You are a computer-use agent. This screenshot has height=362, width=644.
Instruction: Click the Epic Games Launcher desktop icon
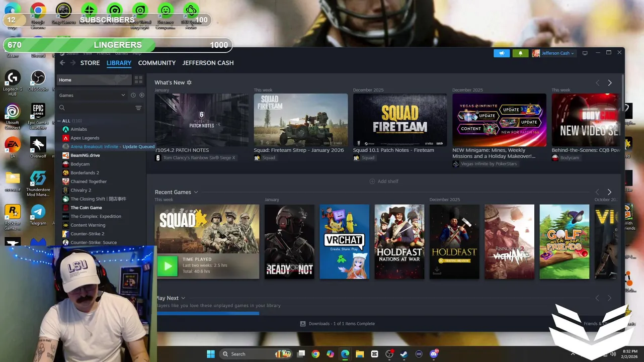pos(38,117)
